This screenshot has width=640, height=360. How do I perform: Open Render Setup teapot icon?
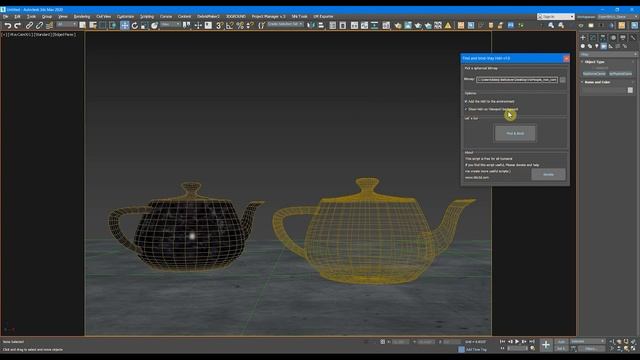[398, 26]
